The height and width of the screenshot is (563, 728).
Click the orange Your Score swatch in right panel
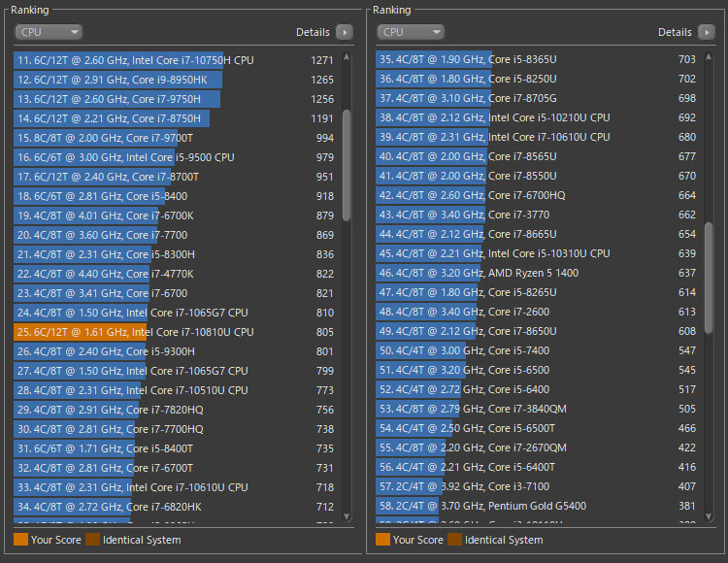point(383,540)
